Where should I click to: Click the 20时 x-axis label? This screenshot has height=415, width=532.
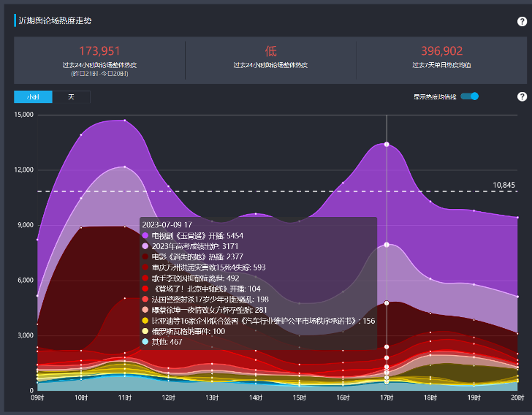pyautogui.click(x=517, y=397)
